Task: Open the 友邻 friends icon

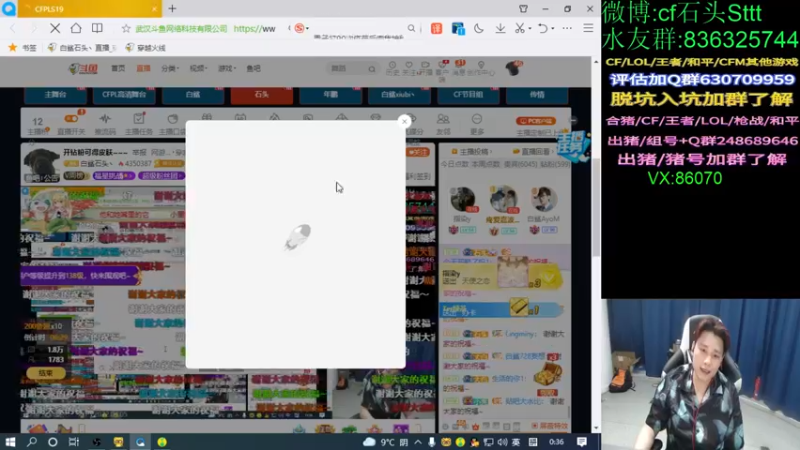Action: click(443, 123)
